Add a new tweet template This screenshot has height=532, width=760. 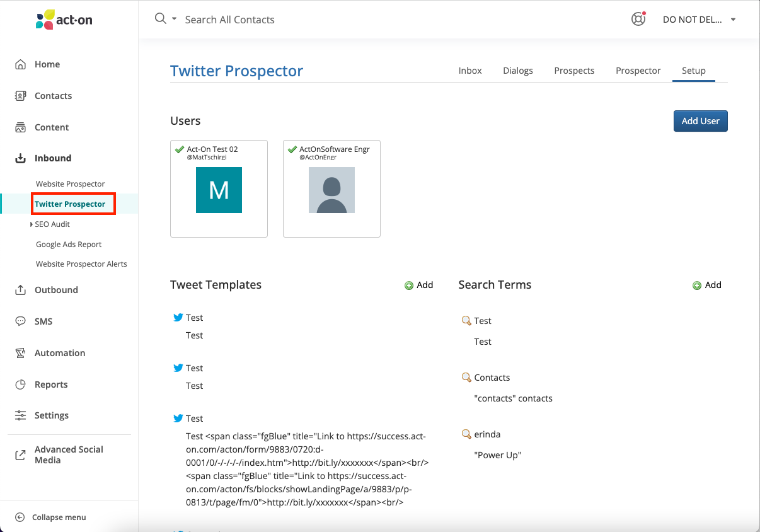pos(425,285)
